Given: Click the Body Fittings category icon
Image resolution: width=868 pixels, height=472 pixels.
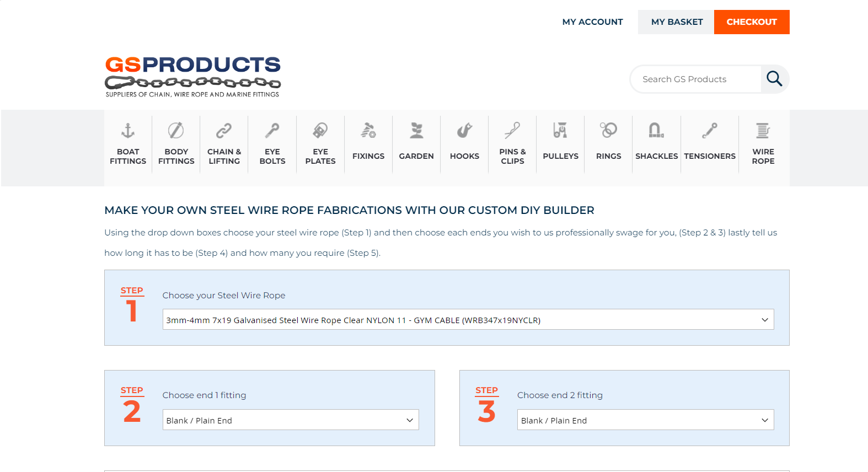Looking at the screenshot, I should [x=176, y=131].
